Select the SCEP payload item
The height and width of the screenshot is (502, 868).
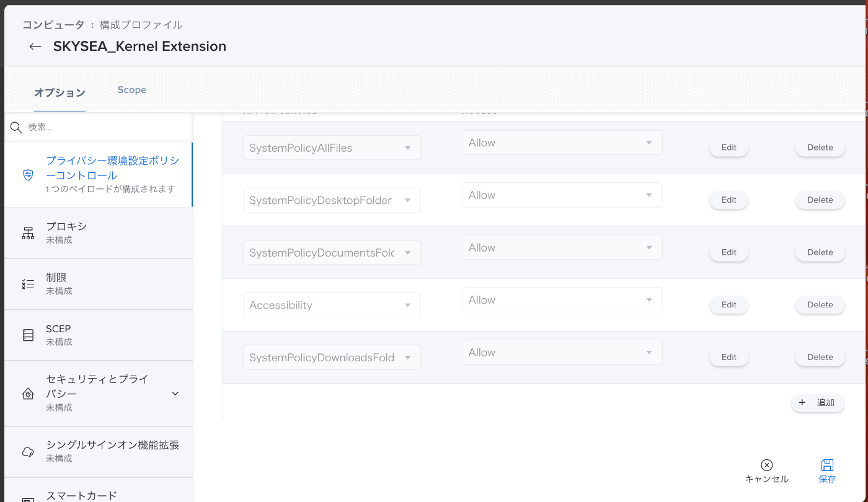point(99,335)
